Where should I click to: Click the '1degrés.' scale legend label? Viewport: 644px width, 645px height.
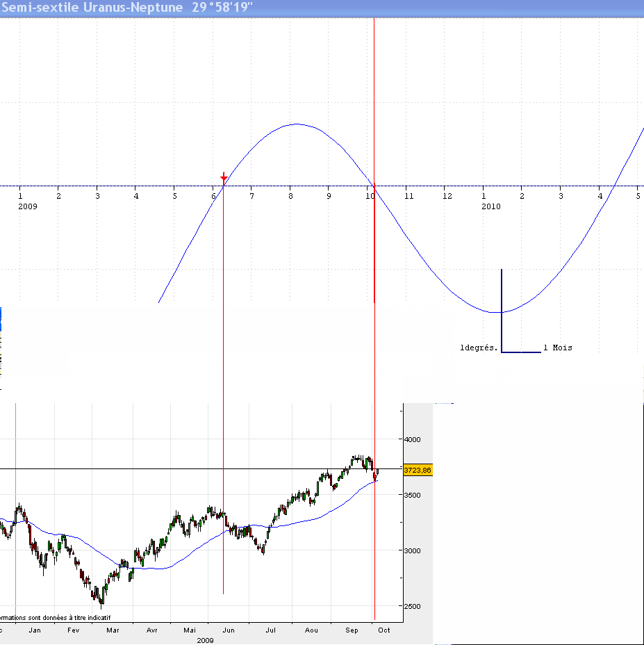(x=479, y=348)
